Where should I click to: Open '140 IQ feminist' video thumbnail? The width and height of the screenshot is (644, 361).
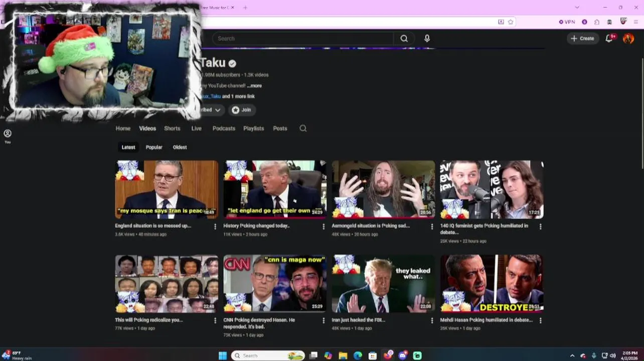click(x=492, y=190)
